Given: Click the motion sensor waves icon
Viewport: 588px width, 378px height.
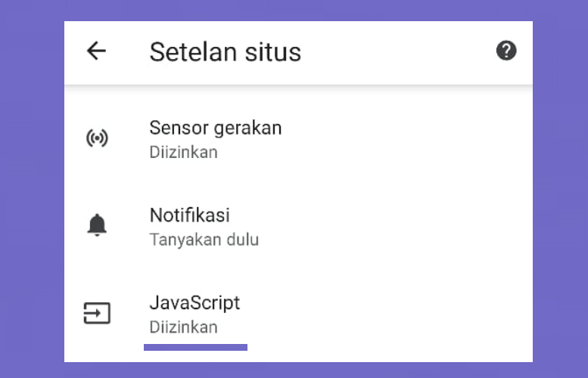Looking at the screenshot, I should click(97, 138).
